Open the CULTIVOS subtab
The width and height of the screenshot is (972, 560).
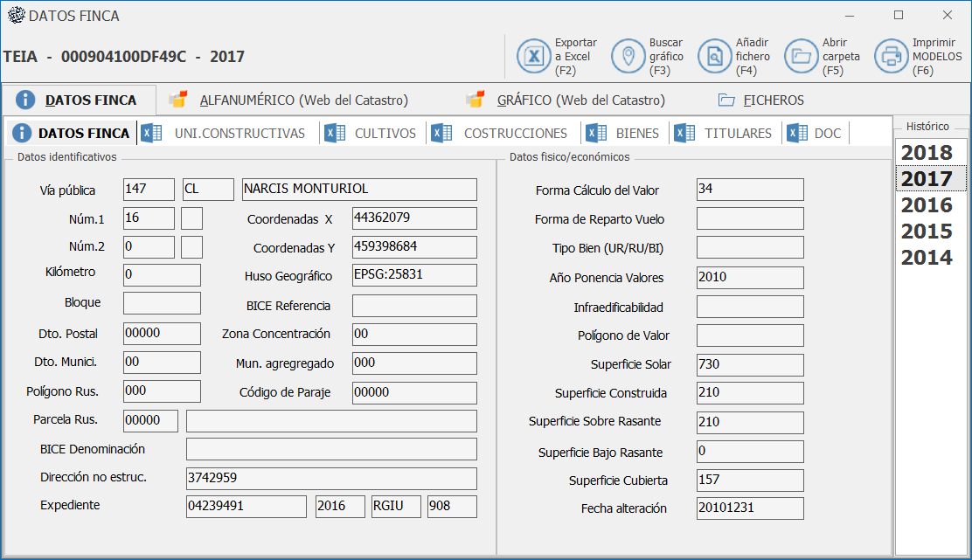pos(385,134)
